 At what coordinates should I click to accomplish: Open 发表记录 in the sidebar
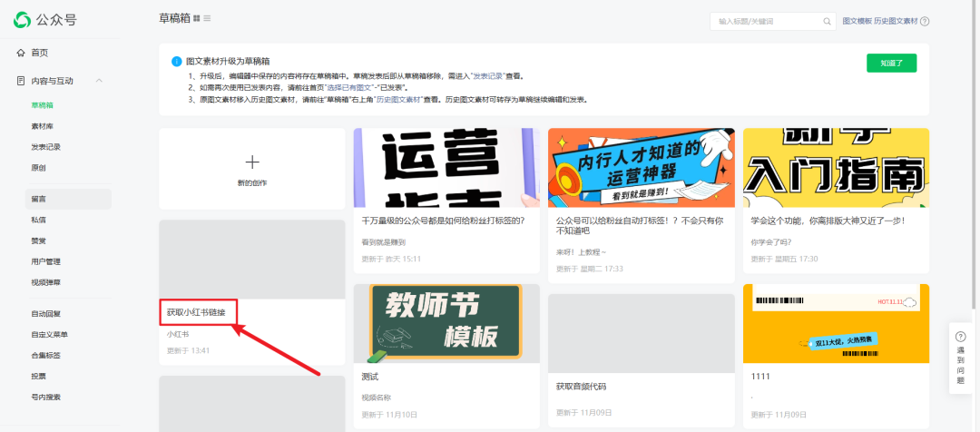[45, 147]
